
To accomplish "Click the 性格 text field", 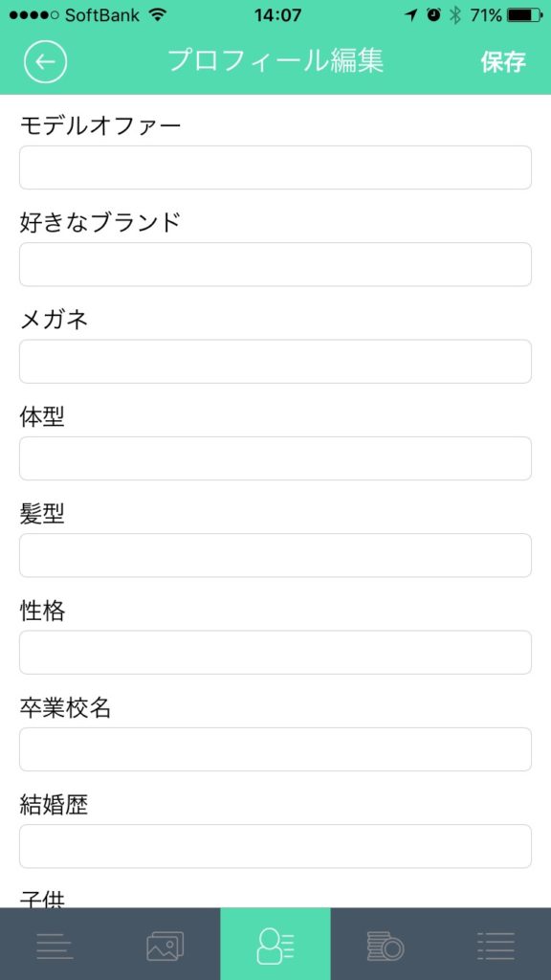I will pos(275,652).
